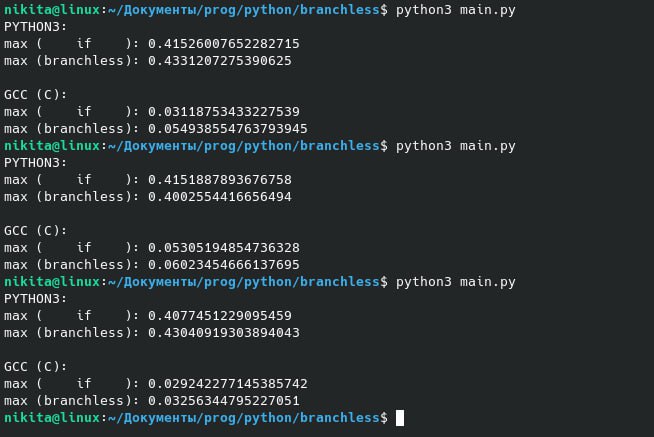Click the value 0.41526007652282715
Viewport: 654px width, 437px height.
(x=223, y=44)
